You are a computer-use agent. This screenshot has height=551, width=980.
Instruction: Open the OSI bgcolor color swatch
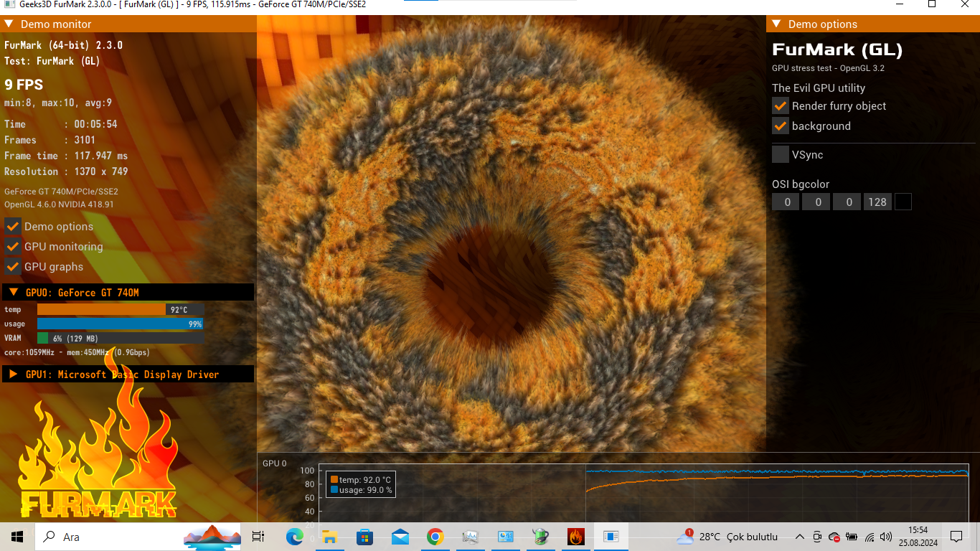903,202
